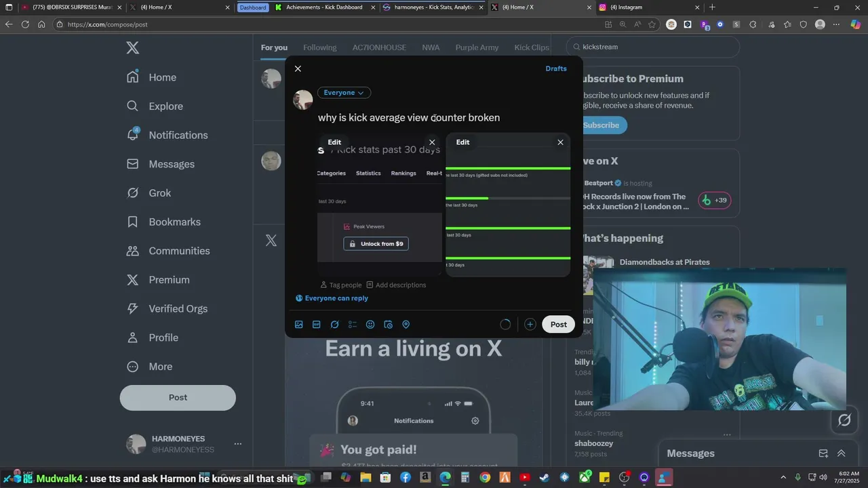Click the sidebar Post button

178,398
